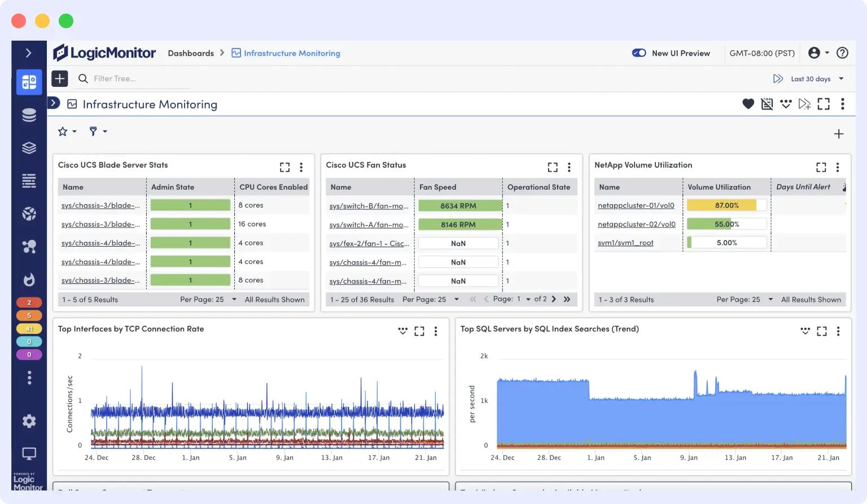Open the sys/switch-B/fan-mo... link
The height and width of the screenshot is (504, 867).
(369, 206)
